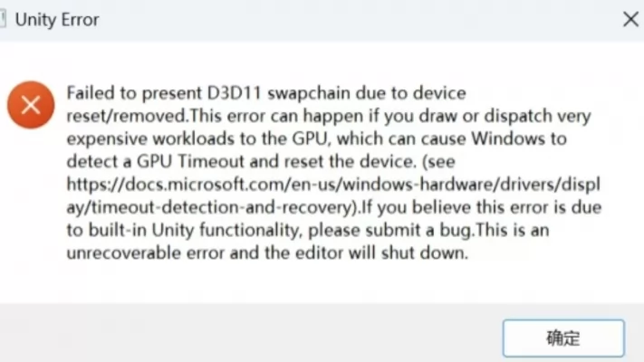This screenshot has height=362, width=644.
Task: Click the 确定 confirmation button
Action: pos(563,338)
